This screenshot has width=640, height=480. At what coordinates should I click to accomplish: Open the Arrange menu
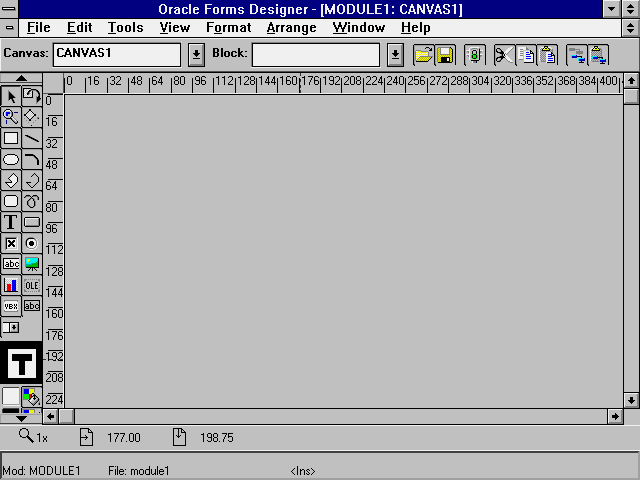291,27
